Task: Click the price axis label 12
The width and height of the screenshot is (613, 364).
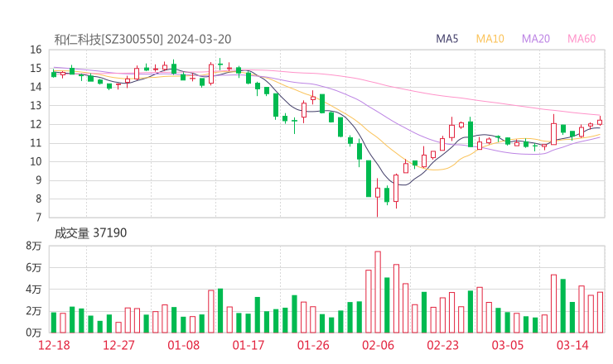Action: point(36,125)
